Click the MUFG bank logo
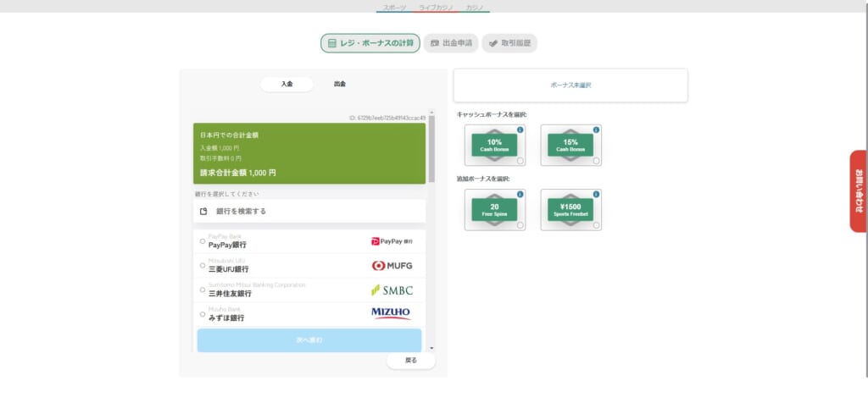This screenshot has width=868, height=403. click(x=392, y=266)
